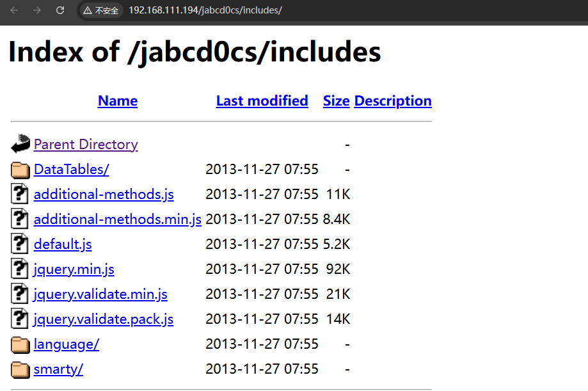
Task: Sort the listing by Description column
Action: (393, 100)
